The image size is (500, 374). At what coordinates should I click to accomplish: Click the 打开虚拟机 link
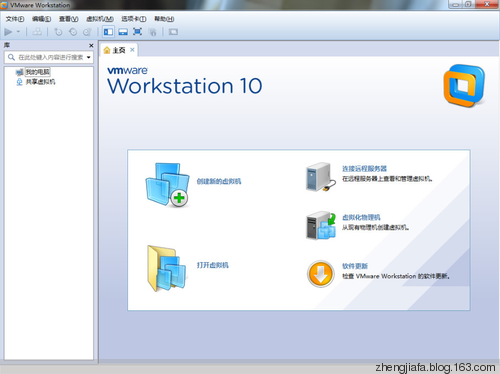coord(213,265)
